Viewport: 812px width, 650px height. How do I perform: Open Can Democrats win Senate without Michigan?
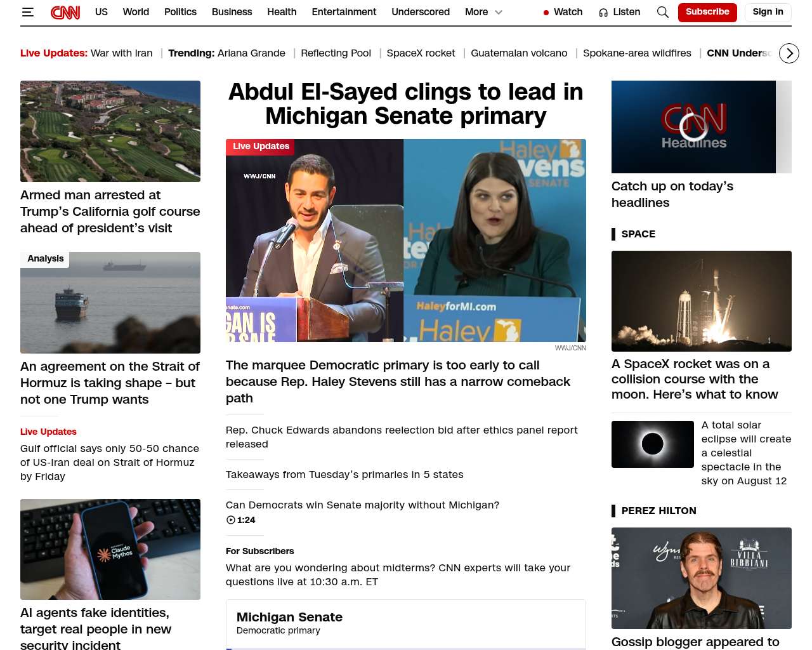(362, 505)
